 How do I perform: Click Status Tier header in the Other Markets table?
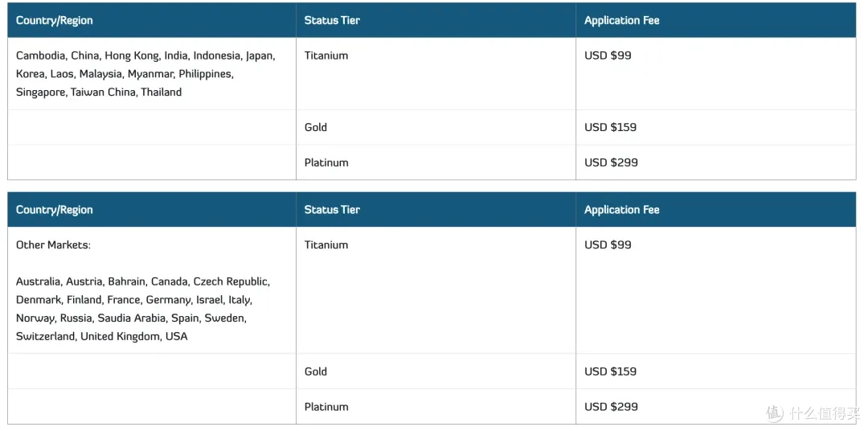tap(332, 210)
